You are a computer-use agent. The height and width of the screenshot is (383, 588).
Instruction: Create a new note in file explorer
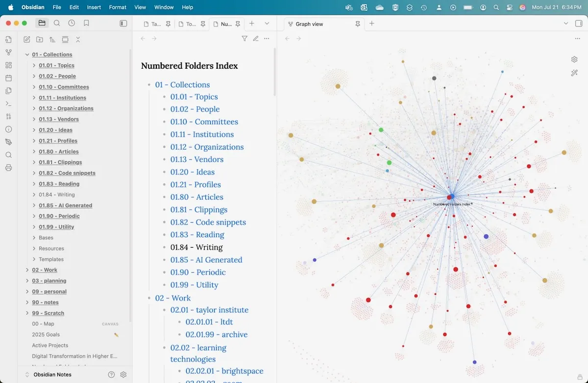point(27,40)
